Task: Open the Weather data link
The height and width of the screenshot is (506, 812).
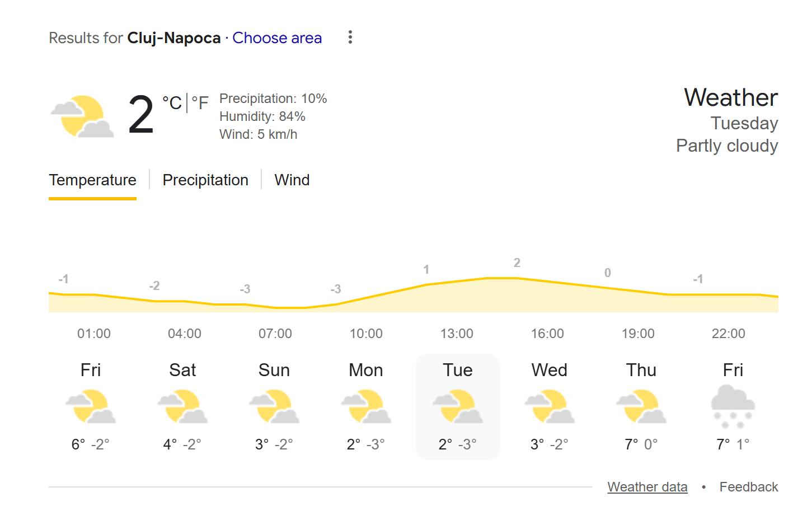Action: click(647, 487)
